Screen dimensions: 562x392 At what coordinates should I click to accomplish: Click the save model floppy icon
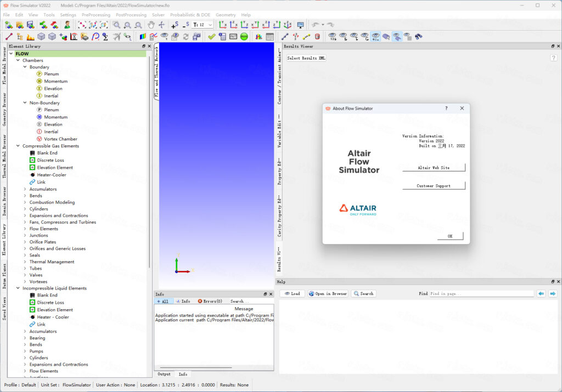click(30, 25)
